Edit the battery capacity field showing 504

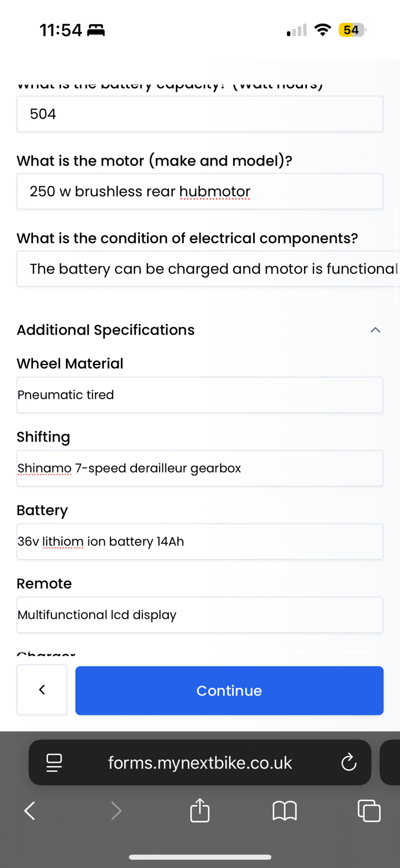click(200, 114)
